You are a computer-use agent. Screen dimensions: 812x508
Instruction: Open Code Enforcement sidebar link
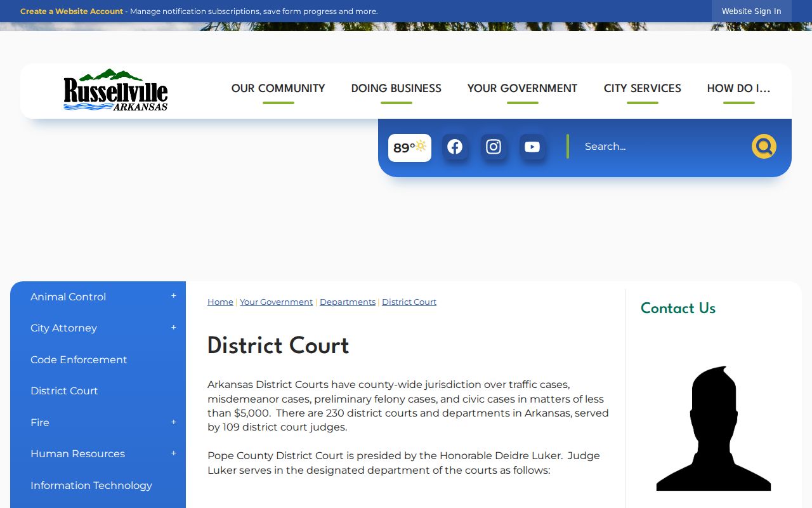point(79,359)
